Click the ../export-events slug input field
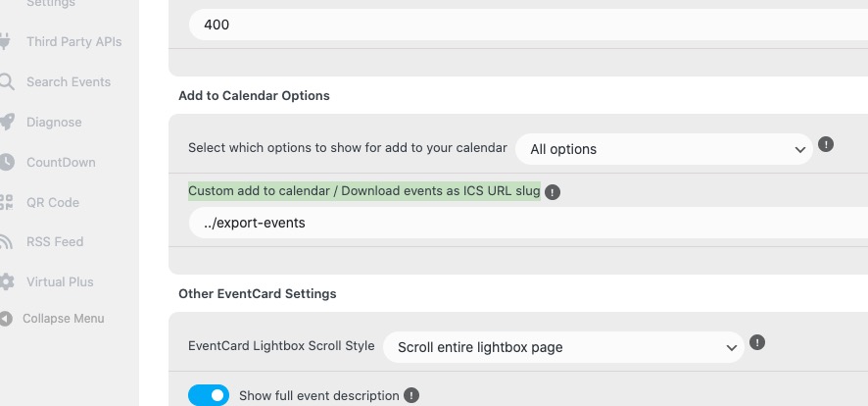 coord(529,223)
